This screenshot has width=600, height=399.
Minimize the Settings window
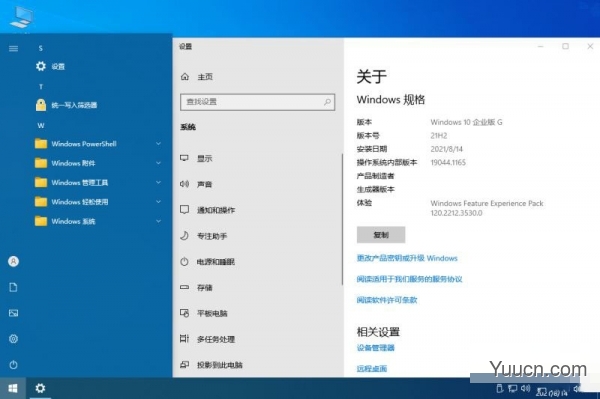click(x=540, y=46)
